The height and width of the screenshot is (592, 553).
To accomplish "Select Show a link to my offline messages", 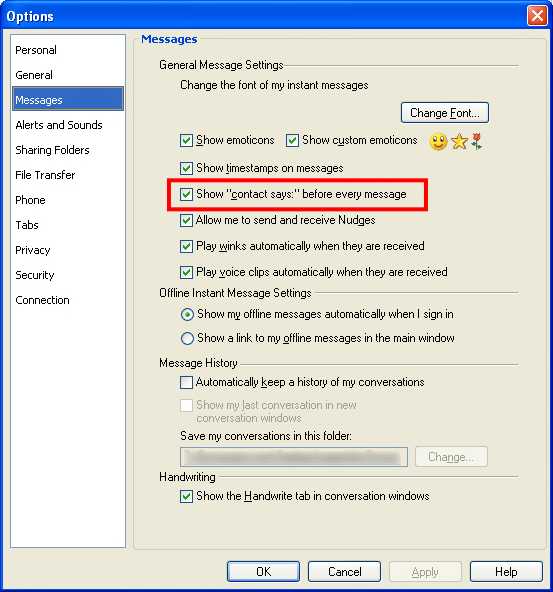I will [187, 338].
